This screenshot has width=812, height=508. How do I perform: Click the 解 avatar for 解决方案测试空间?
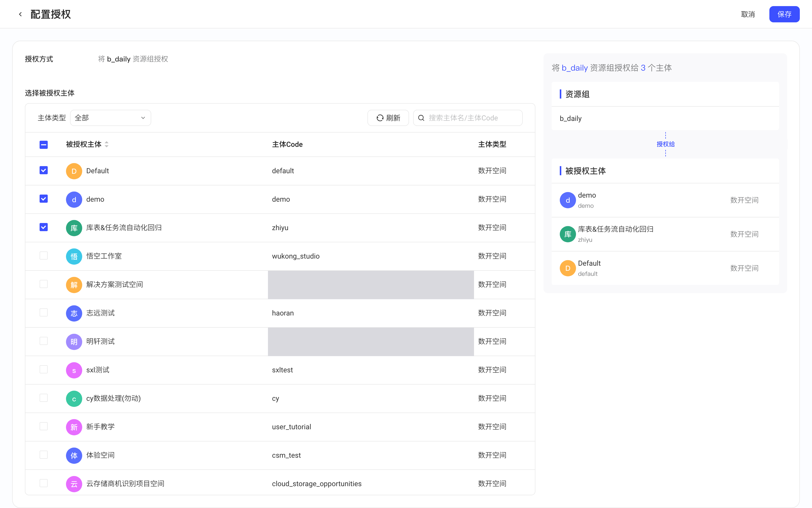[74, 285]
